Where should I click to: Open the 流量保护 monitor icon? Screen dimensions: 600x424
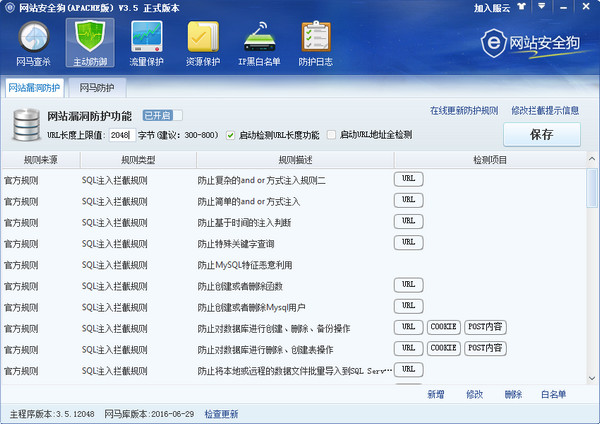click(x=147, y=43)
